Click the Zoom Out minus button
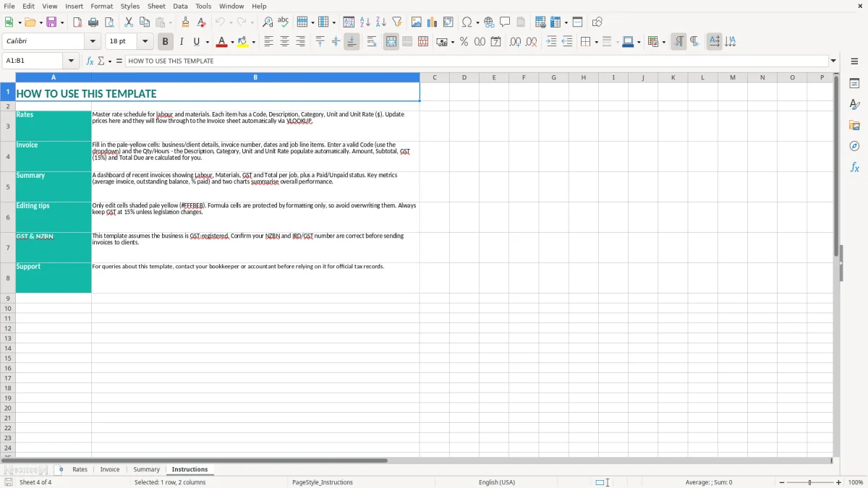Screen dimensions: 868x488 782,482
